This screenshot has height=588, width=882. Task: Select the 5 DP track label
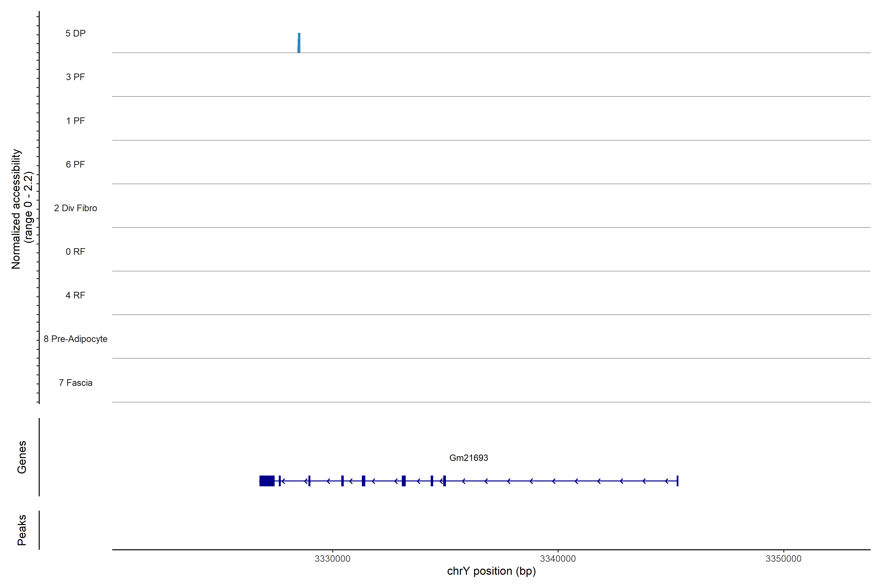pos(75,33)
